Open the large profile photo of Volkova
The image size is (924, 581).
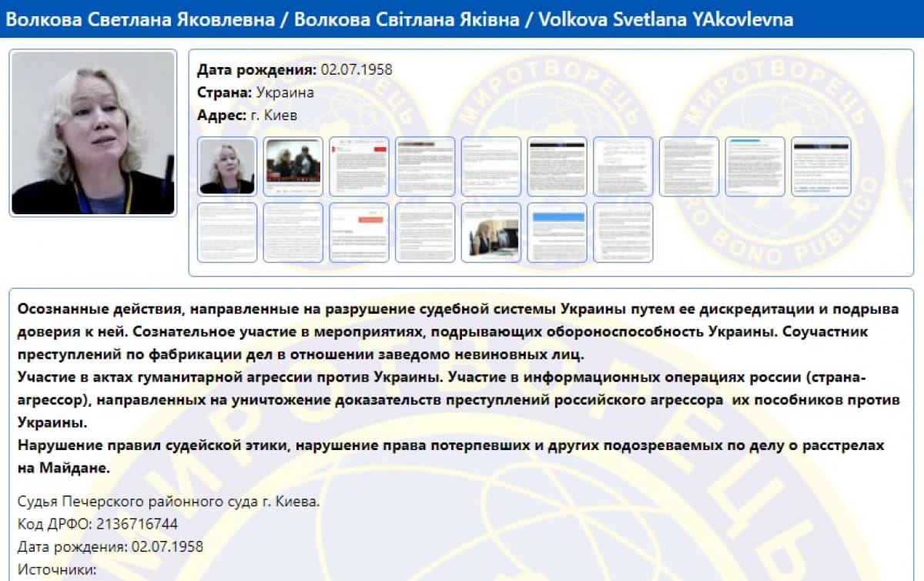point(93,133)
